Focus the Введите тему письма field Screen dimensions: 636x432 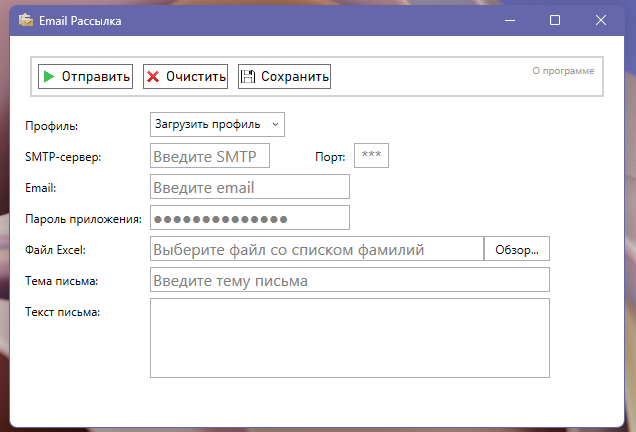(350, 280)
